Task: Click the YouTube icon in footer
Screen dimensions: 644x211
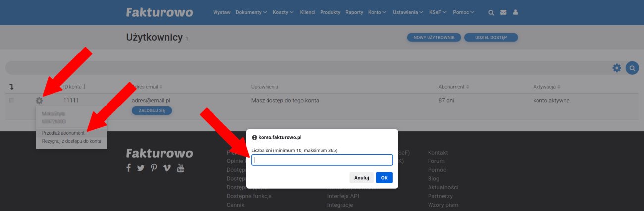Action: (181, 168)
